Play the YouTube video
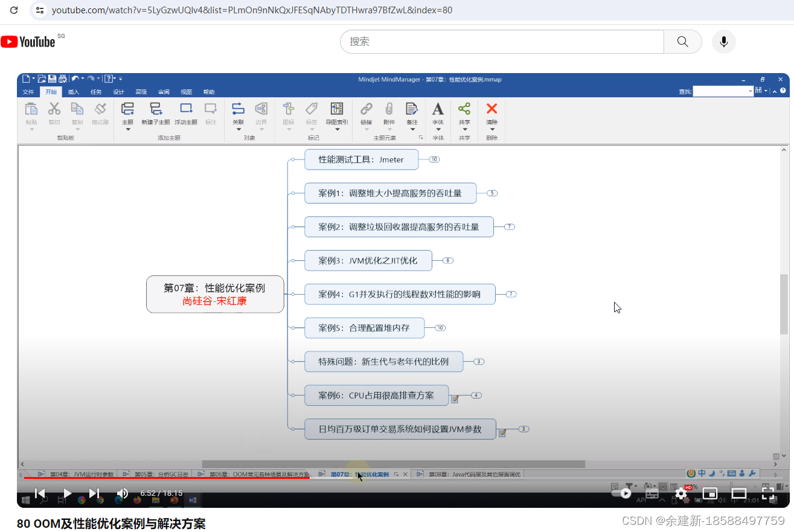This screenshot has height=532, width=794. click(x=67, y=493)
